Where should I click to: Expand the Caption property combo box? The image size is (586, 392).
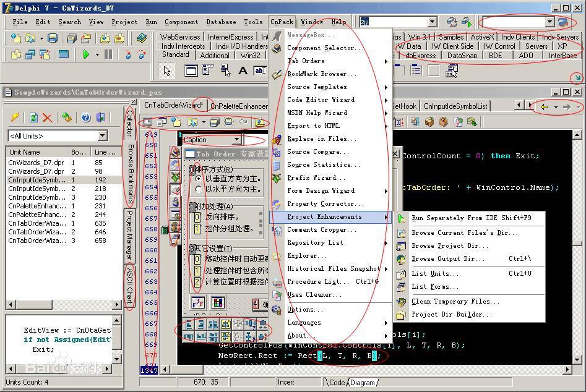[236, 140]
